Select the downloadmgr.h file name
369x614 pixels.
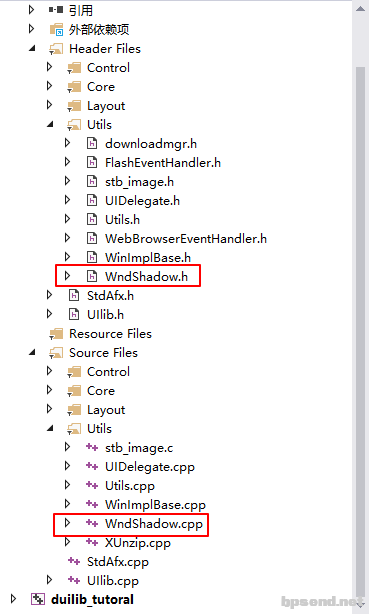[151, 144]
